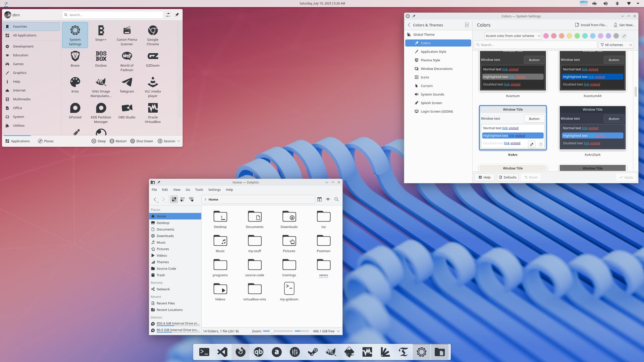Select Multimedia category in launcher sidebar

pyautogui.click(x=32, y=99)
